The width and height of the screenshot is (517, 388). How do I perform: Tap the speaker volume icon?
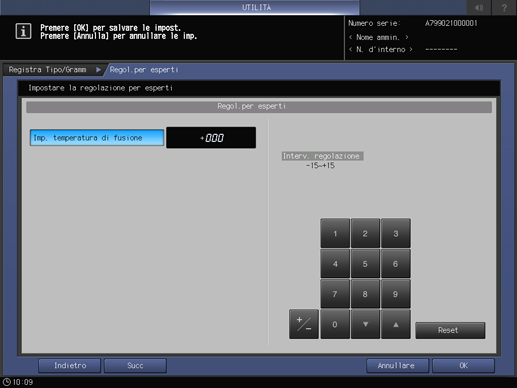pyautogui.click(x=479, y=7)
